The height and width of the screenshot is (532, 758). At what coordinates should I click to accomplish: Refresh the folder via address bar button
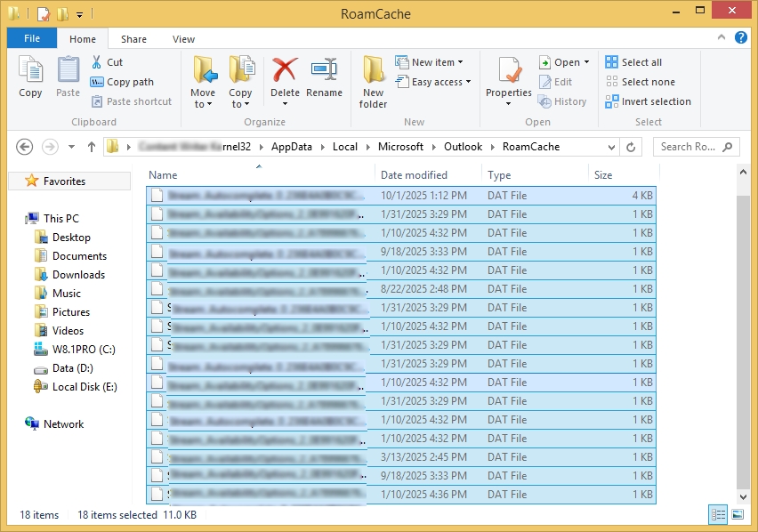[x=632, y=147]
